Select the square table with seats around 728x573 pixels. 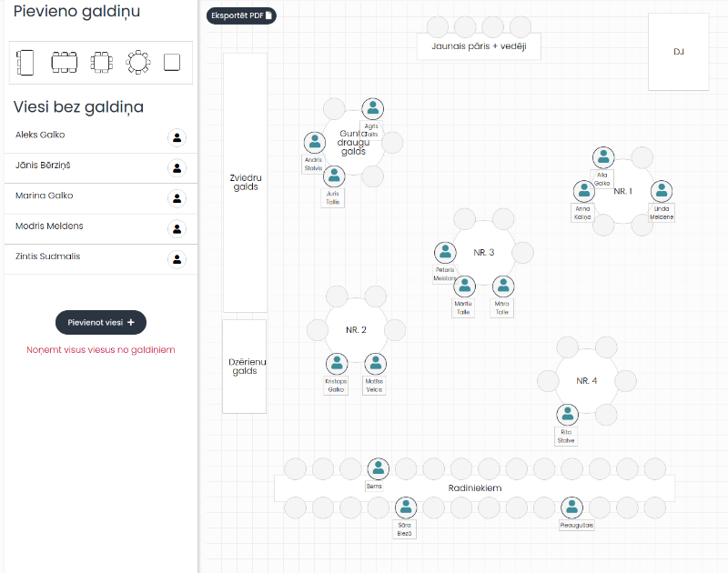(x=100, y=62)
